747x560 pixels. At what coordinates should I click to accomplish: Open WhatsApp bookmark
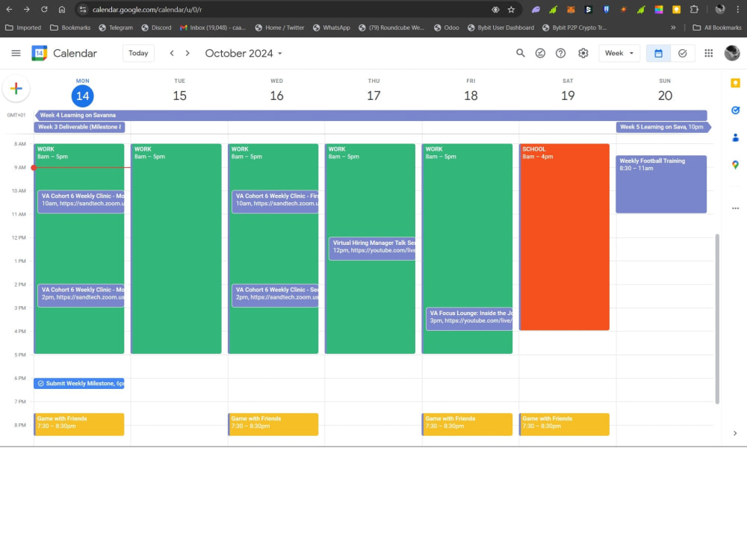[331, 28]
